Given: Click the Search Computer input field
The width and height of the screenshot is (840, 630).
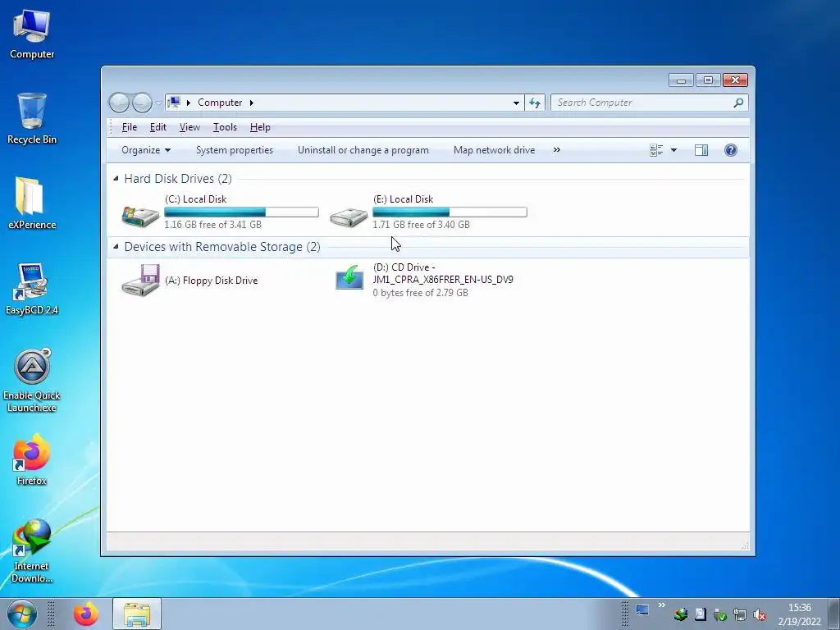Looking at the screenshot, I should [x=643, y=103].
